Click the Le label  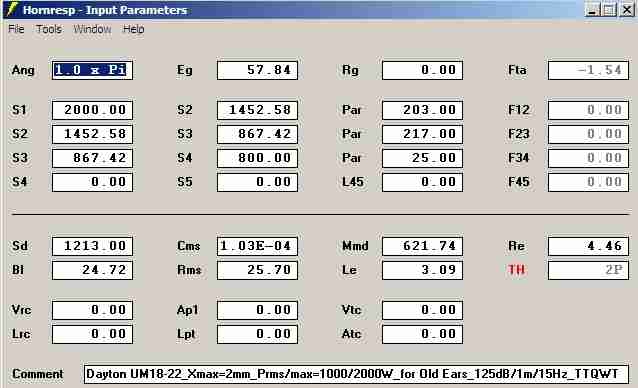(350, 270)
